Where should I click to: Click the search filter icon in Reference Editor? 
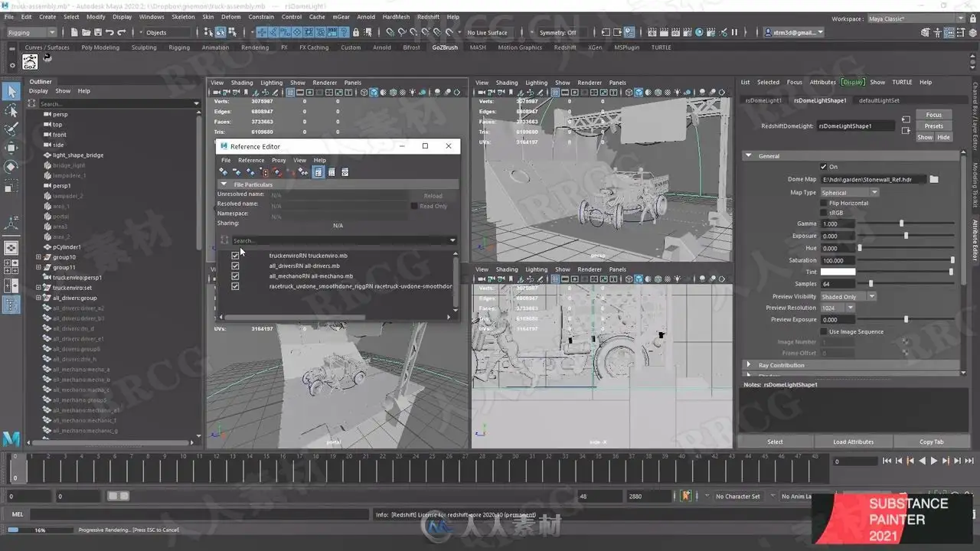click(224, 240)
